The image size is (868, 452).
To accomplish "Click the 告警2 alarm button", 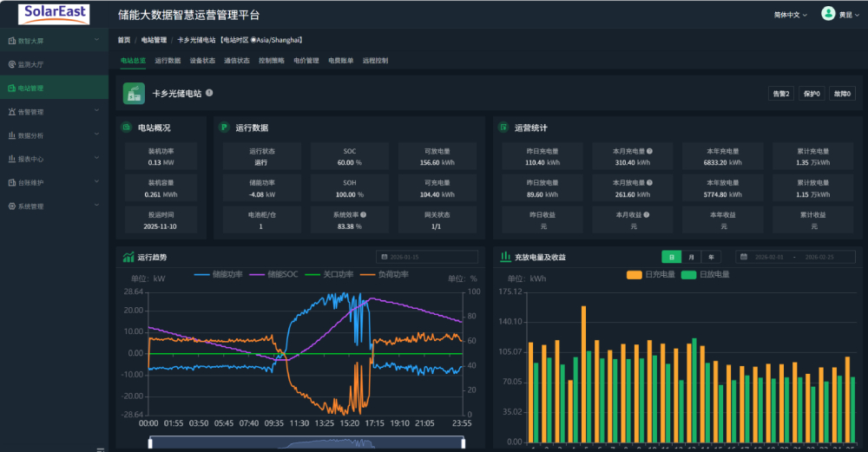I will point(781,94).
